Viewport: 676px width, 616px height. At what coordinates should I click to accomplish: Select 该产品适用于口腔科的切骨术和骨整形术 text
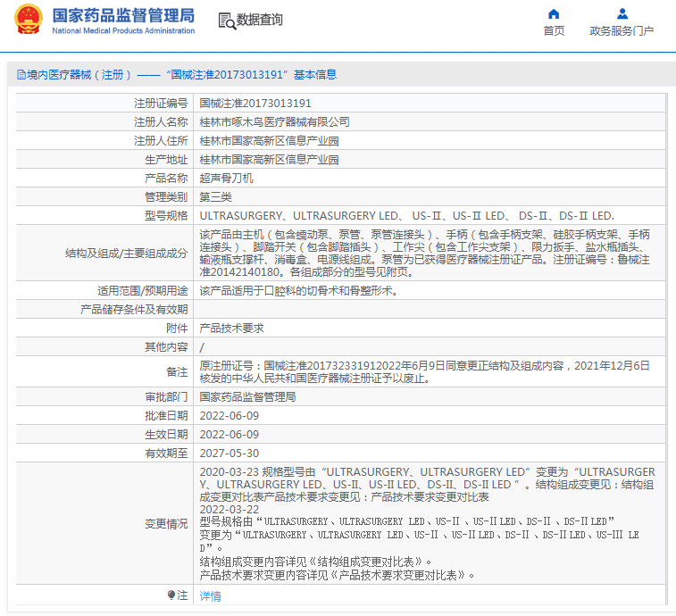[298, 290]
